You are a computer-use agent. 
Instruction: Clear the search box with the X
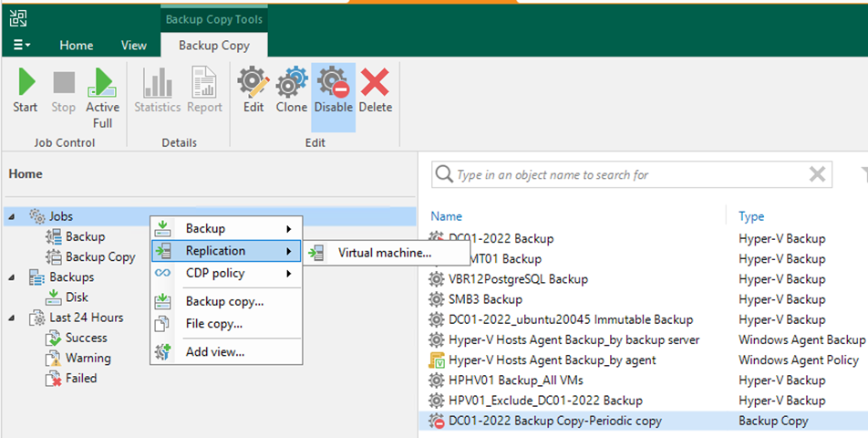tap(817, 175)
